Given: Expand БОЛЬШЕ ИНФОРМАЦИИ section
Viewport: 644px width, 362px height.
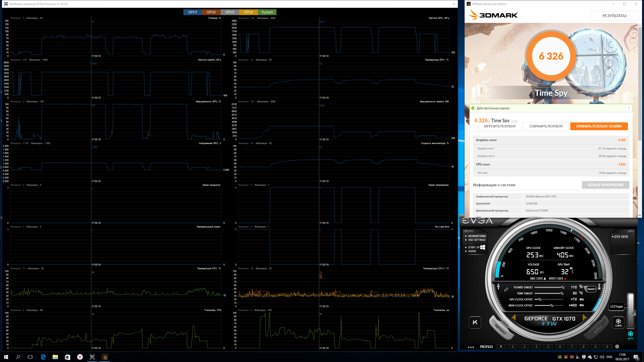Looking at the screenshot, I should [x=605, y=185].
